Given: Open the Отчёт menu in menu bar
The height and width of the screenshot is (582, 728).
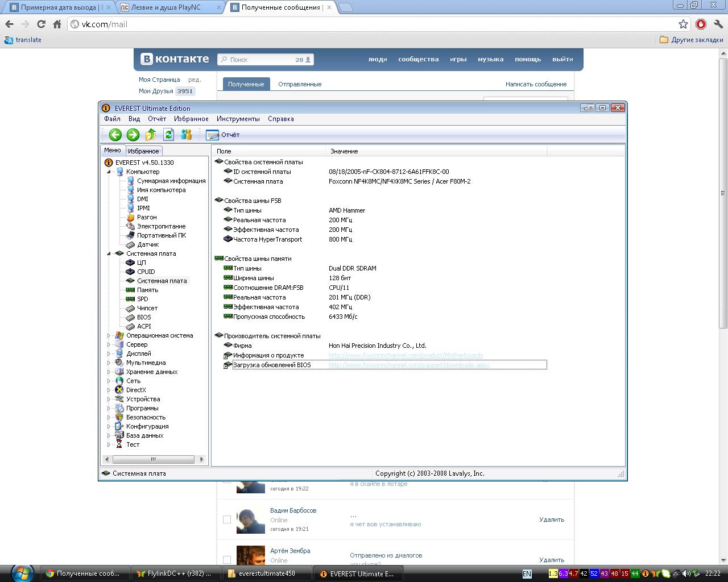Looking at the screenshot, I should (157, 119).
